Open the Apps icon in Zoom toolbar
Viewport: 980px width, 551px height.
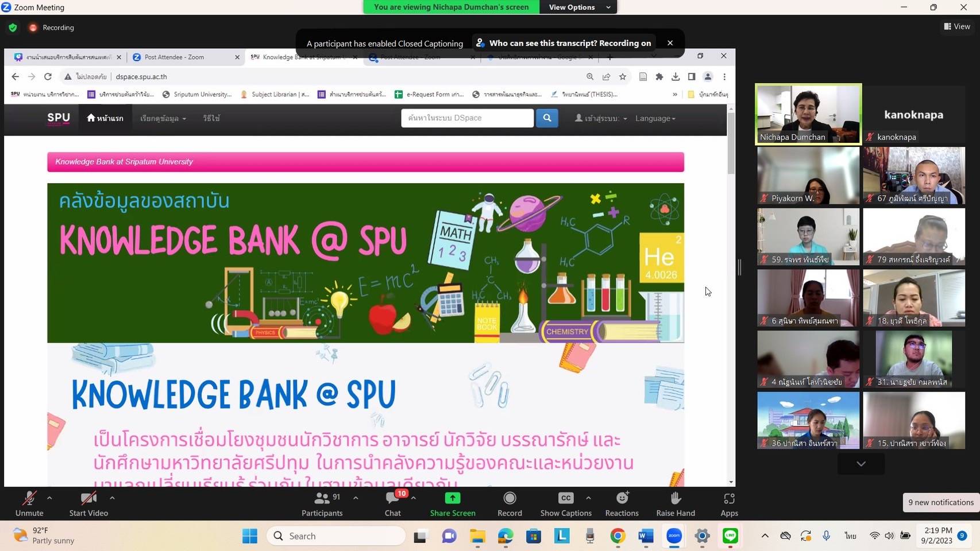(x=729, y=498)
